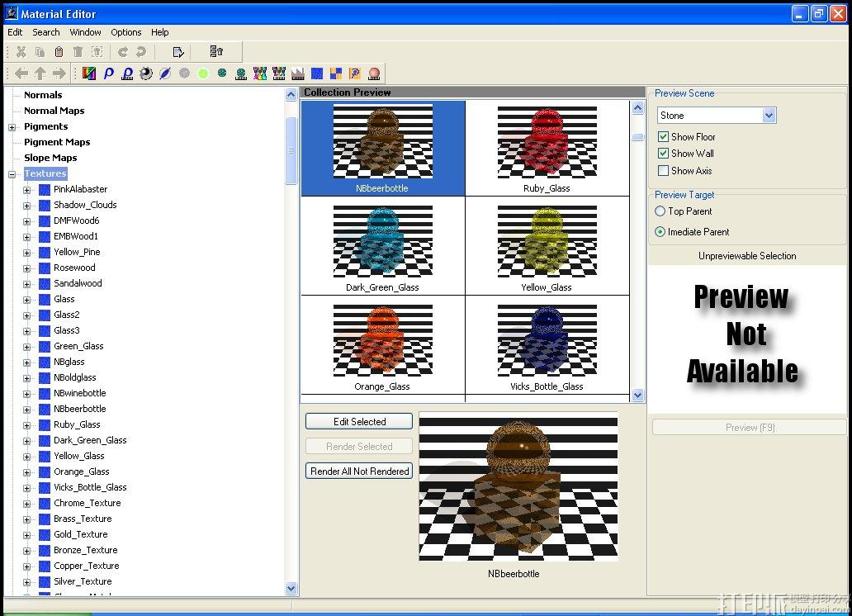Select the Slope Maps tree item

[x=50, y=158]
